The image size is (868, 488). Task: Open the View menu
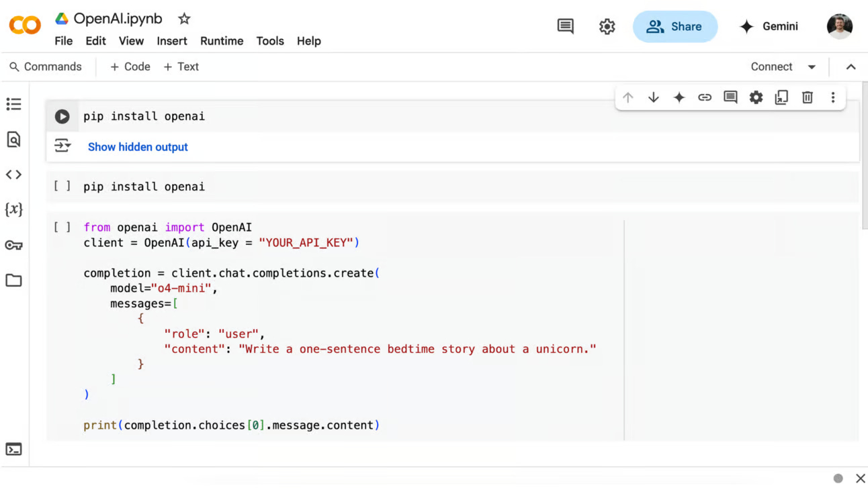[131, 41]
